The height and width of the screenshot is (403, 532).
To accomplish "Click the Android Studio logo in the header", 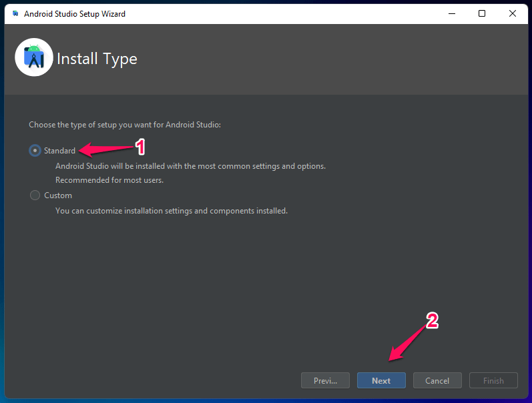I will tap(34, 57).
